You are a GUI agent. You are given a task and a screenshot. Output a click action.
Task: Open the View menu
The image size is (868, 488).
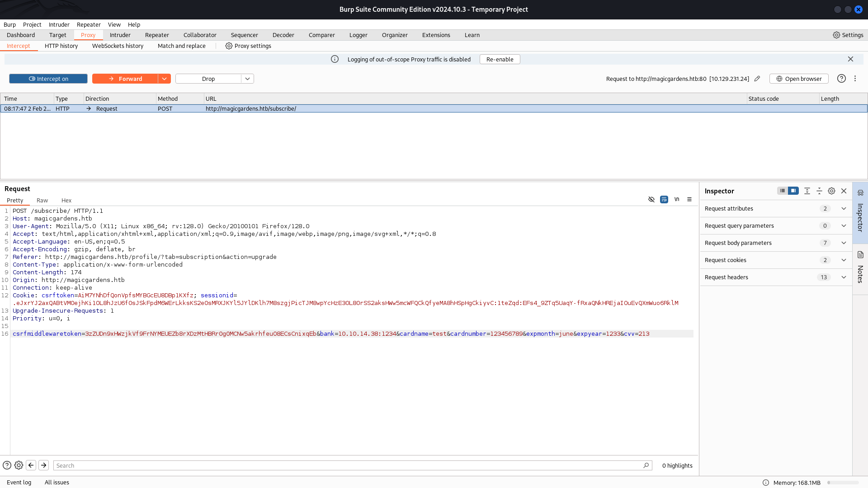tap(114, 24)
